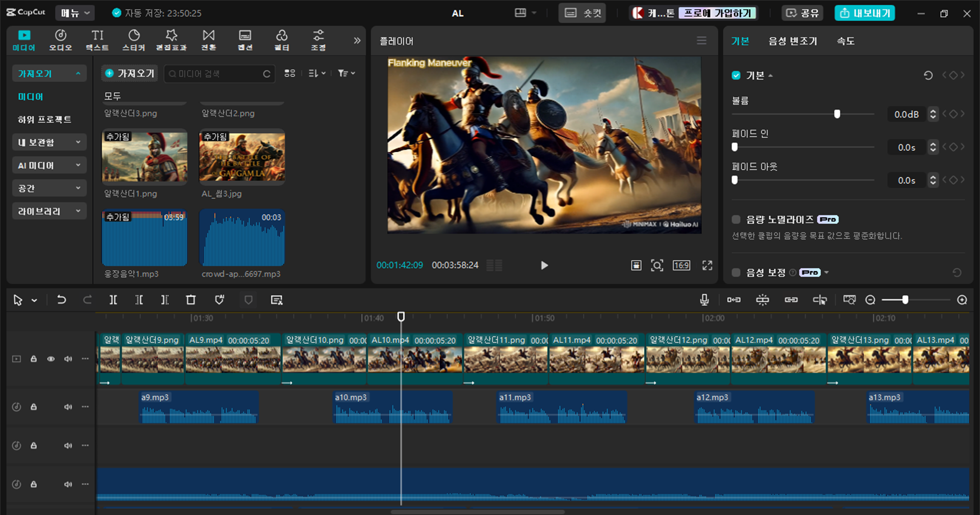
Task: Click the 숏컷 shortcuts button
Action: point(582,13)
